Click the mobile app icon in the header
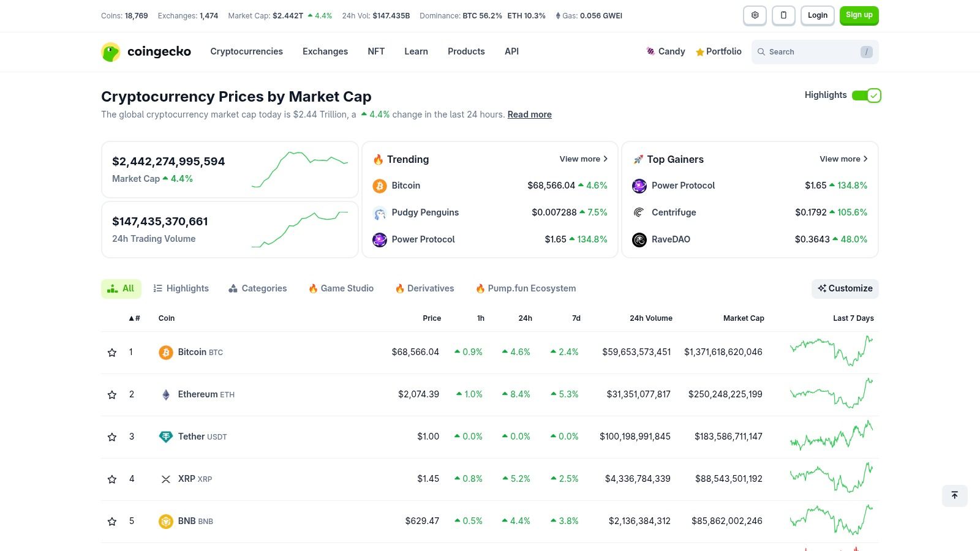980x551 pixels. coord(783,15)
